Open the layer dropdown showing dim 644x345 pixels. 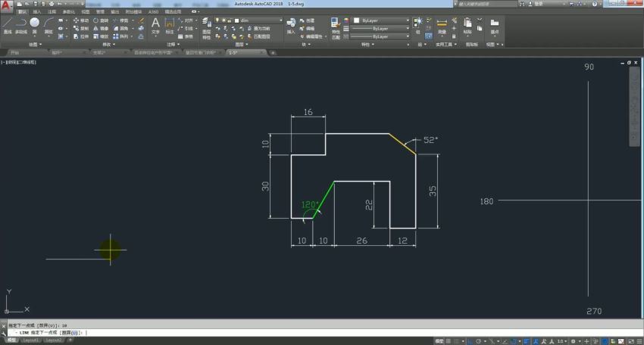click(249, 20)
